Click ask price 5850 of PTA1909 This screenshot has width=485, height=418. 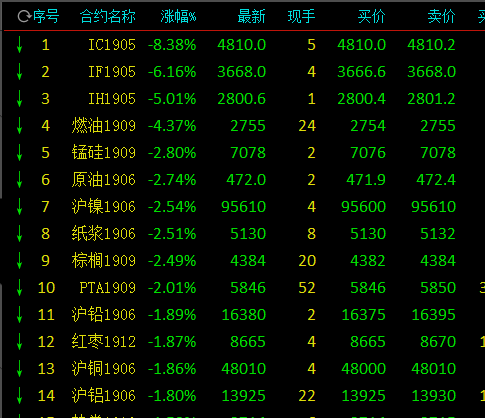point(438,288)
